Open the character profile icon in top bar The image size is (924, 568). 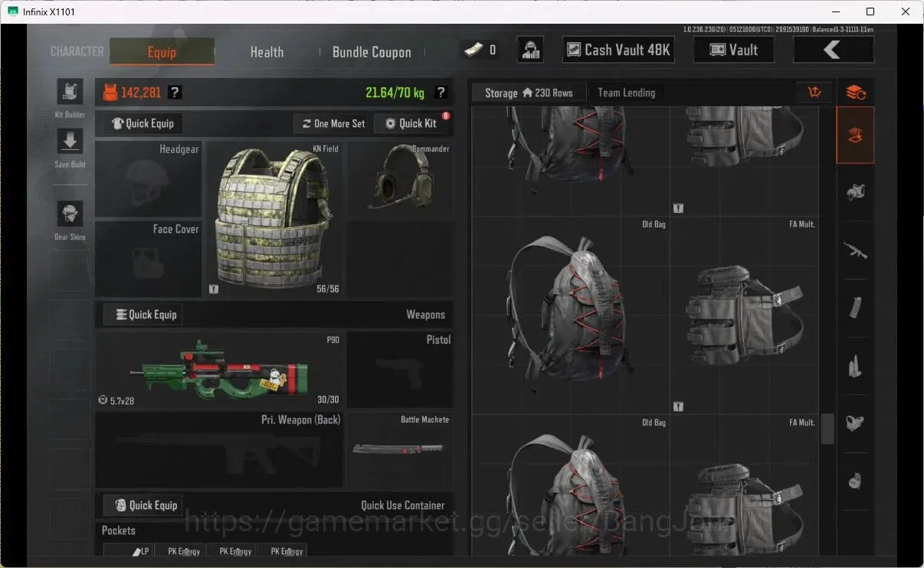point(530,50)
